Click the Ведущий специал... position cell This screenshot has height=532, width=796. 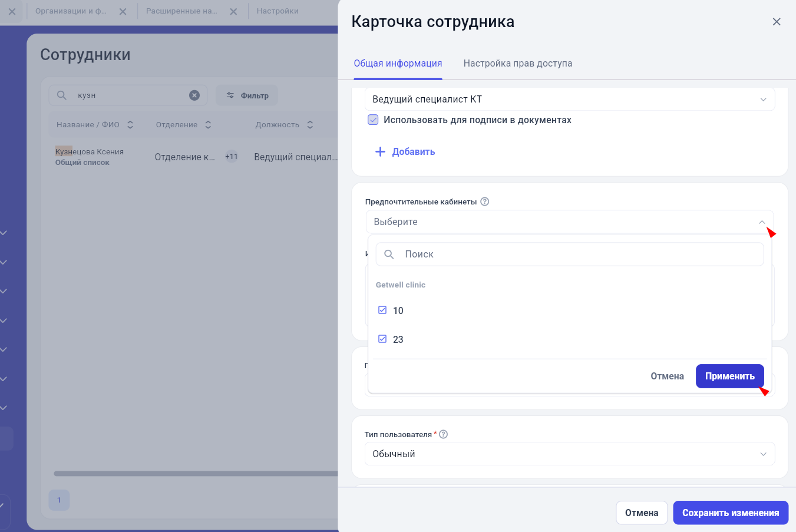(x=296, y=157)
